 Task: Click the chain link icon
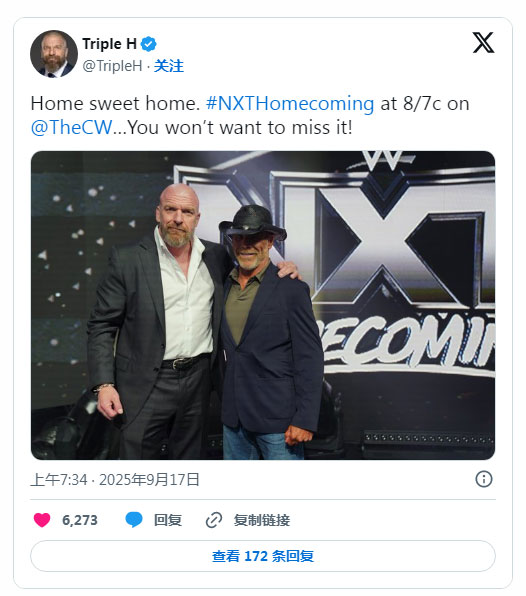214,520
